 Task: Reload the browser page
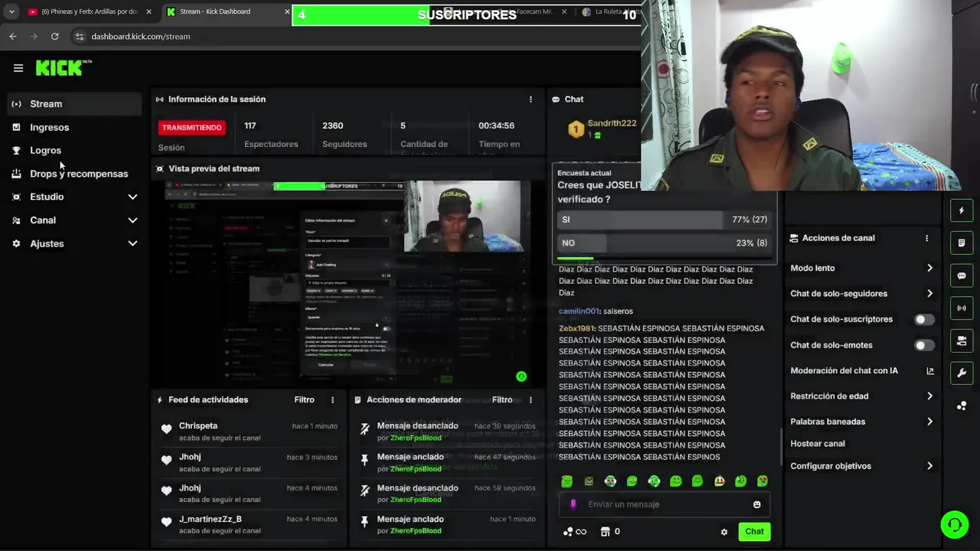[x=54, y=36]
